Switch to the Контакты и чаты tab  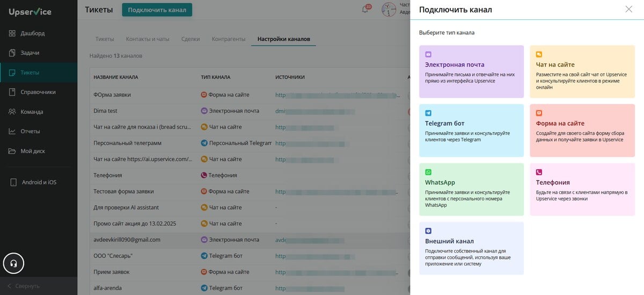[x=148, y=39]
